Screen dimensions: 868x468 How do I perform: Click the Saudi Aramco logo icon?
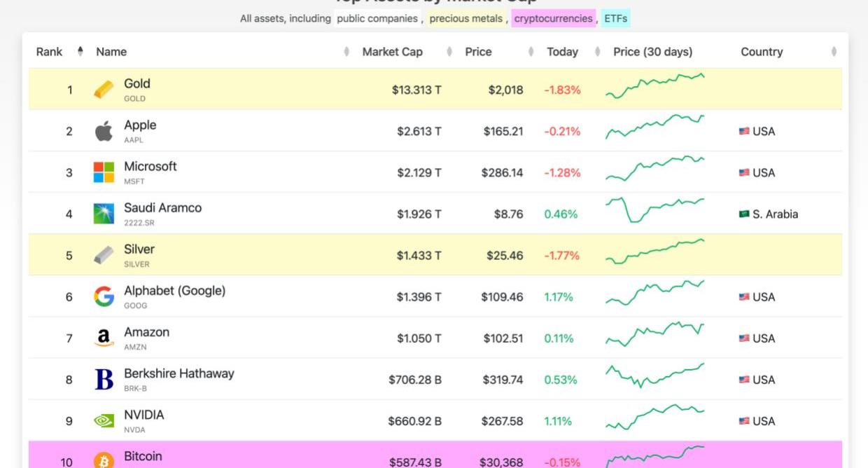pos(104,214)
